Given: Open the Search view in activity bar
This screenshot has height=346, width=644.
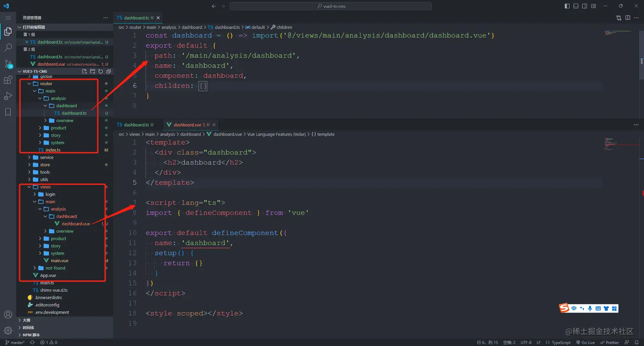Looking at the screenshot, I should click(x=8, y=48).
